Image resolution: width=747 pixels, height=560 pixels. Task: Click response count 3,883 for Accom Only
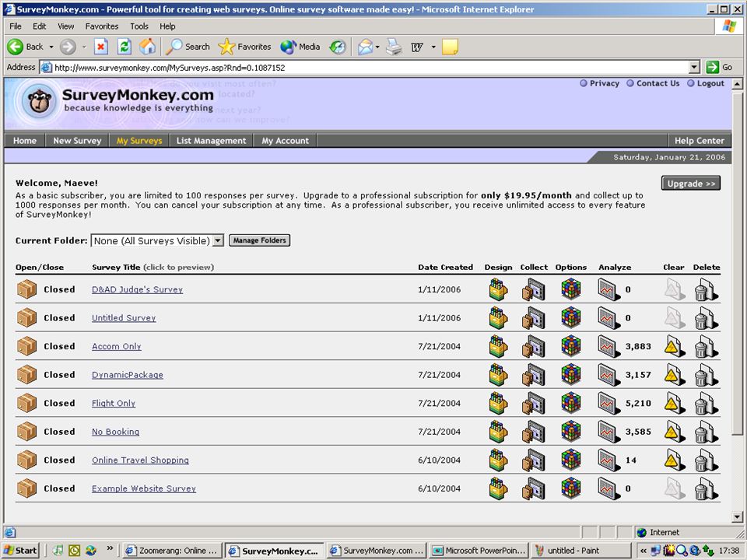click(x=638, y=346)
